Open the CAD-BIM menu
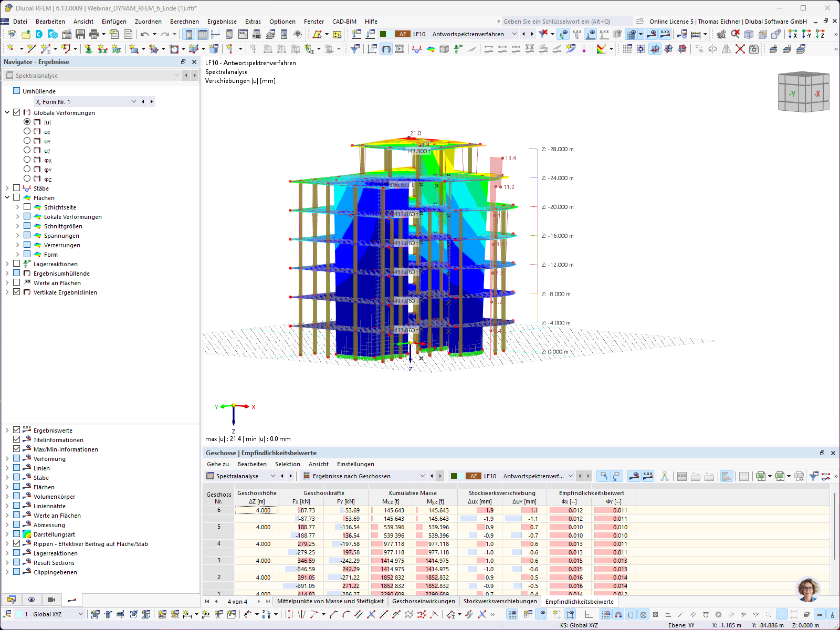This screenshot has width=840, height=630. point(344,22)
